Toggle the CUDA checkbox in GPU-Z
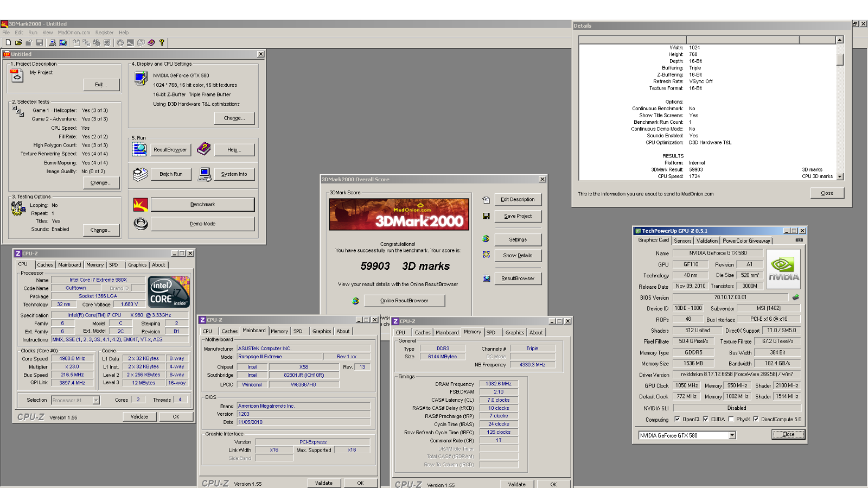868x488 pixels. [706, 419]
